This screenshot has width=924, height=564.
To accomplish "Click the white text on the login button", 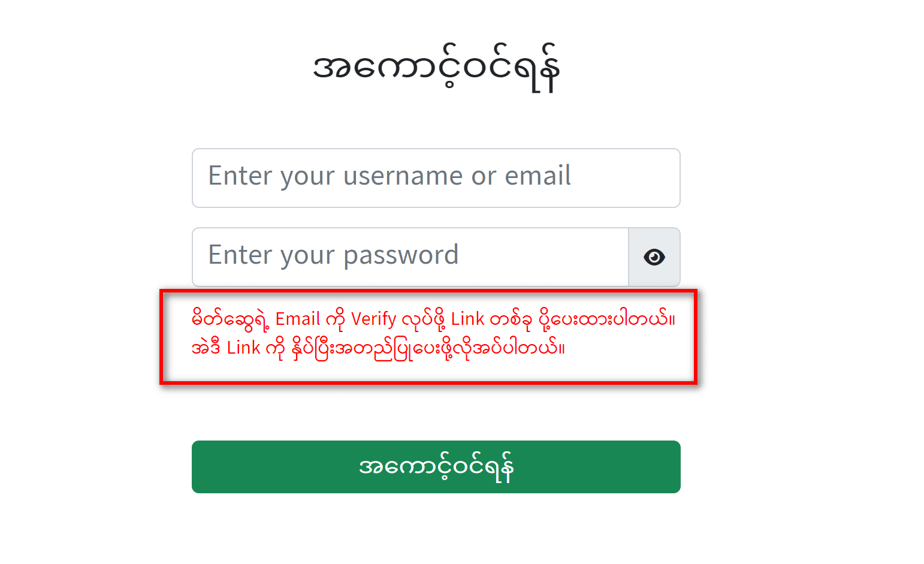I will [x=436, y=467].
